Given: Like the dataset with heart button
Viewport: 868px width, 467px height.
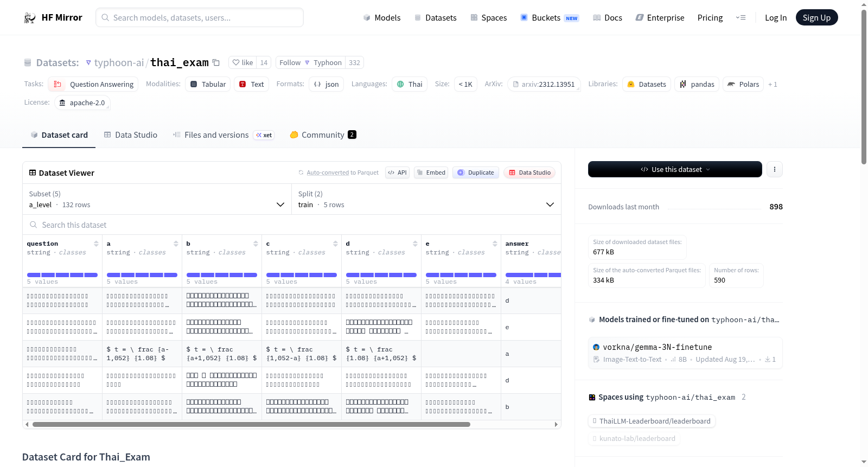Looking at the screenshot, I should [x=242, y=62].
